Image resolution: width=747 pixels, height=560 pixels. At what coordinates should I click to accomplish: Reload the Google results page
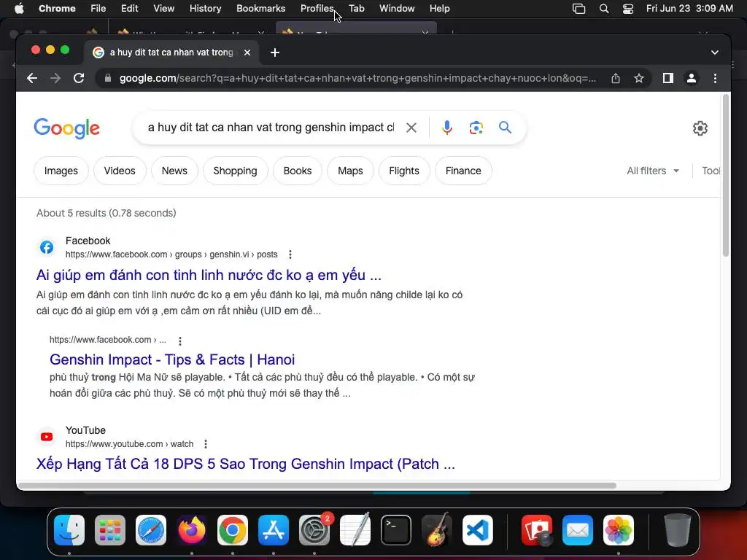[79, 78]
